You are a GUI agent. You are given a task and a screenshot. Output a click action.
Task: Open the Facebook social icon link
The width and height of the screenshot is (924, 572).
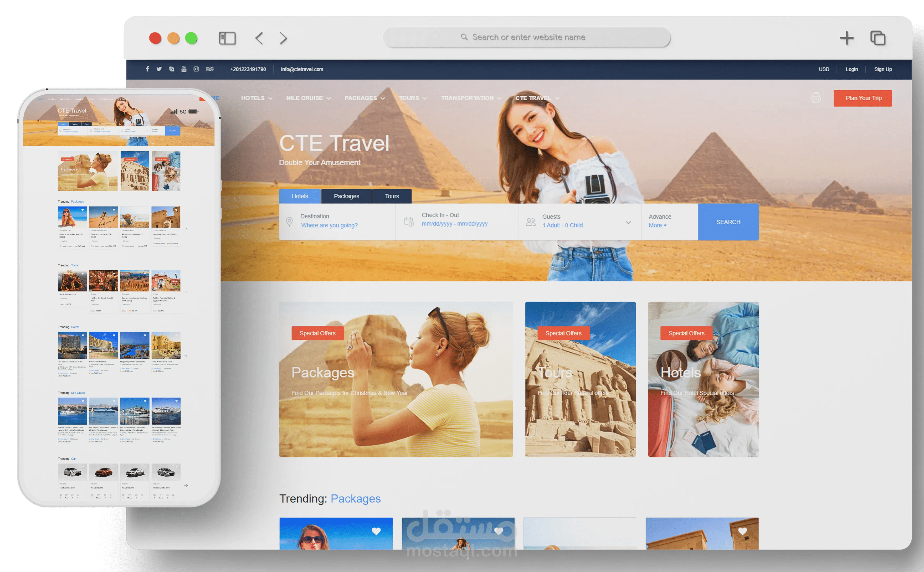click(147, 69)
